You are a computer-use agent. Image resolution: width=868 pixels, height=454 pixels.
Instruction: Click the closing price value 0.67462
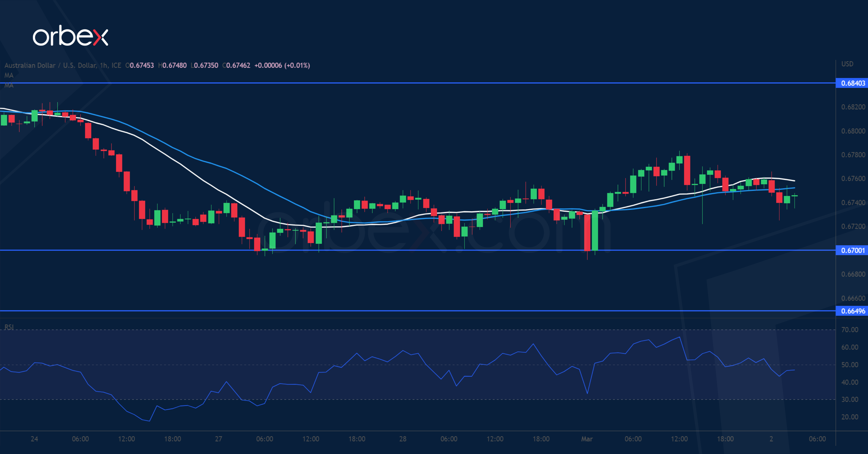[x=238, y=65]
